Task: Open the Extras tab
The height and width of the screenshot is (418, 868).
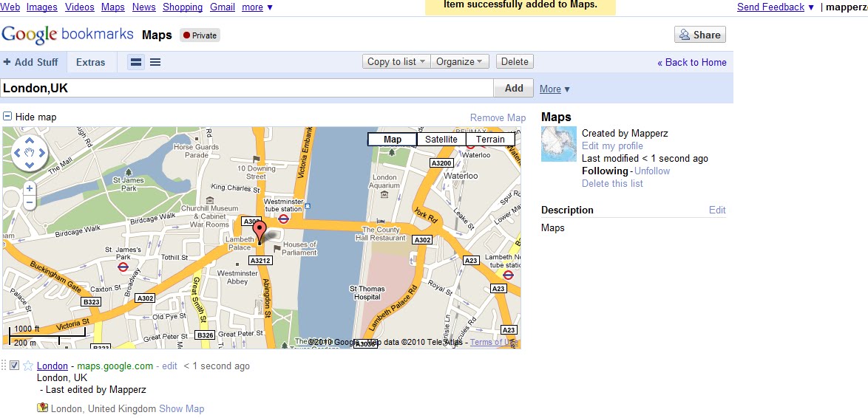Action: coord(91,63)
